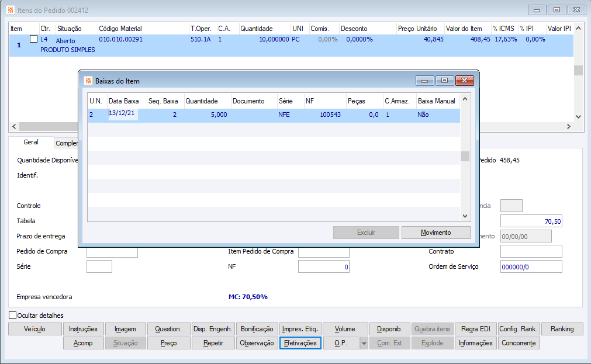Click the O.P. button
Screen dimensions: 591x364
click(x=341, y=344)
